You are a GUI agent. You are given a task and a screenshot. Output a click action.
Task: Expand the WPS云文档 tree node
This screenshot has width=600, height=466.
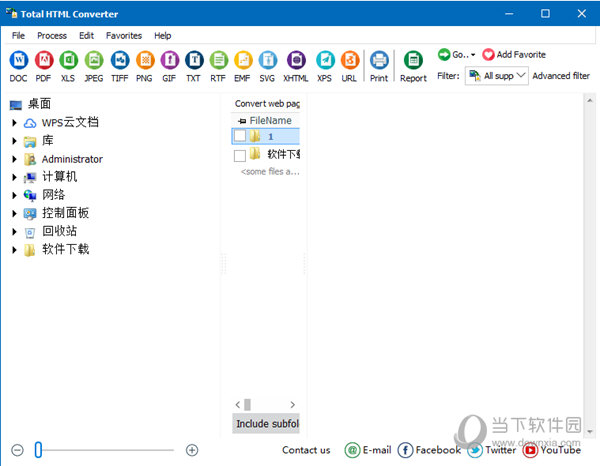pos(14,123)
